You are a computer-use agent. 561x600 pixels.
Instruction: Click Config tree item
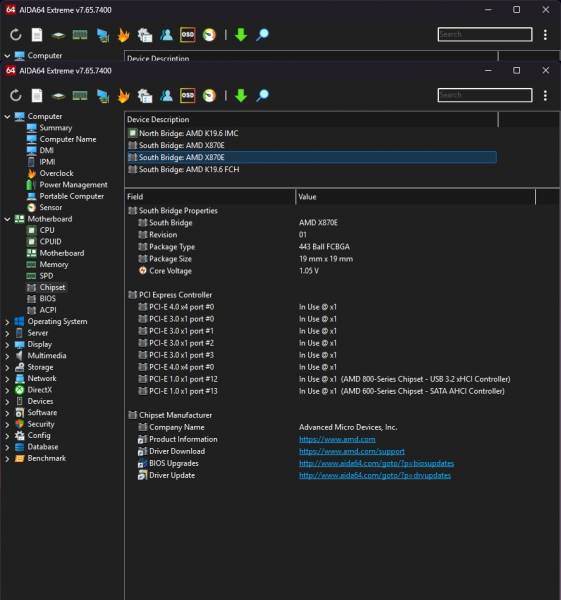[39, 435]
